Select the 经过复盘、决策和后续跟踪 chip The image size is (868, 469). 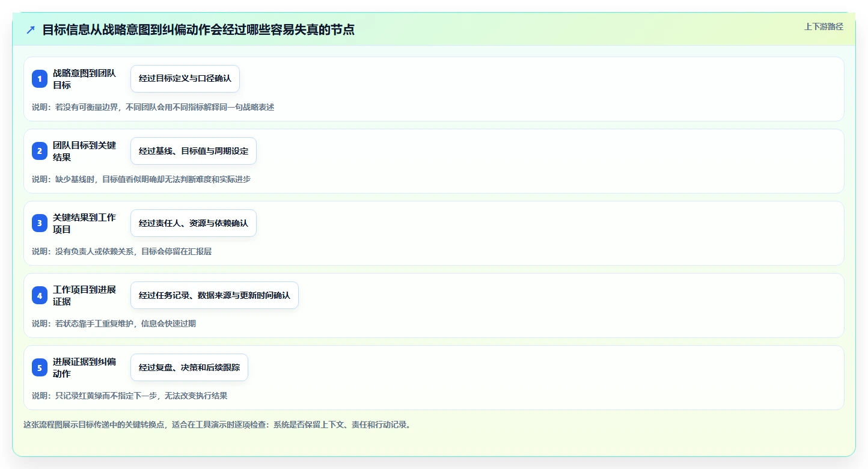[189, 367]
